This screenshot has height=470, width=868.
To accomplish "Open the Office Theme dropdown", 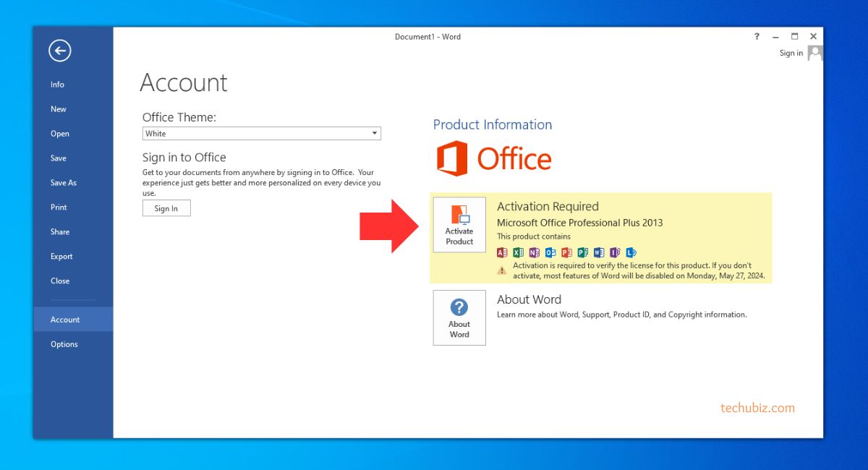I will (x=262, y=134).
